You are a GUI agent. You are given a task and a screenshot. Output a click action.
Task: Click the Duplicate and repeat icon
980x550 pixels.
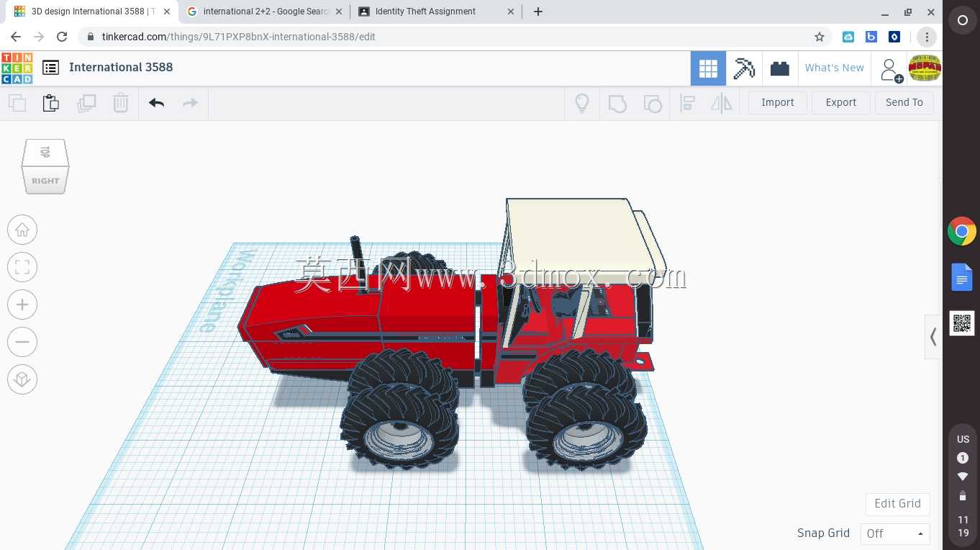86,103
